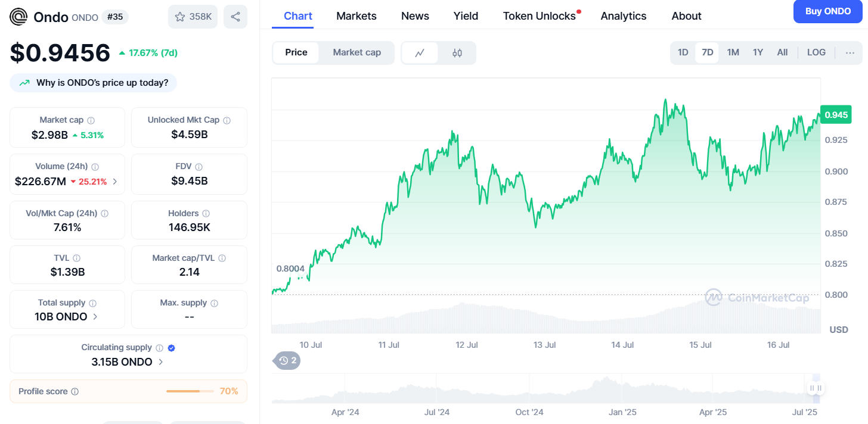Open the About tab
The height and width of the screenshot is (424, 868).
coord(686,16)
